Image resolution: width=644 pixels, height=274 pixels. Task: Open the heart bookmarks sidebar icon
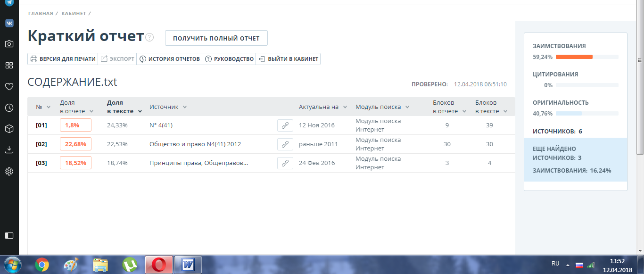point(9,86)
